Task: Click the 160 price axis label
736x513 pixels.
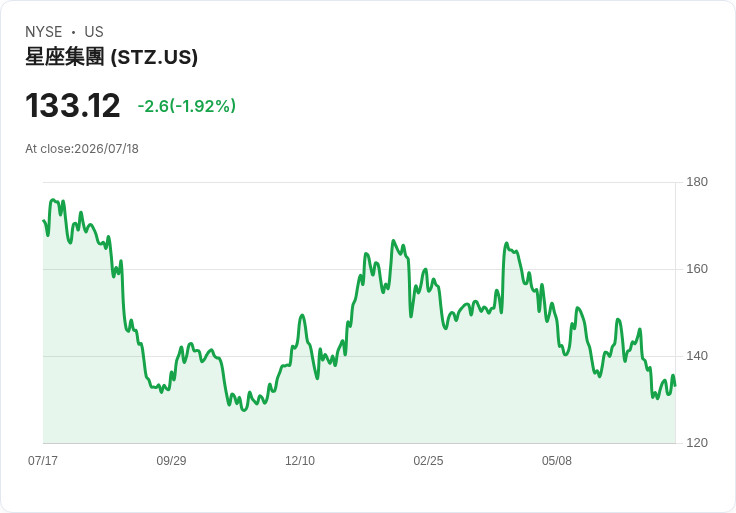Action: tap(697, 269)
